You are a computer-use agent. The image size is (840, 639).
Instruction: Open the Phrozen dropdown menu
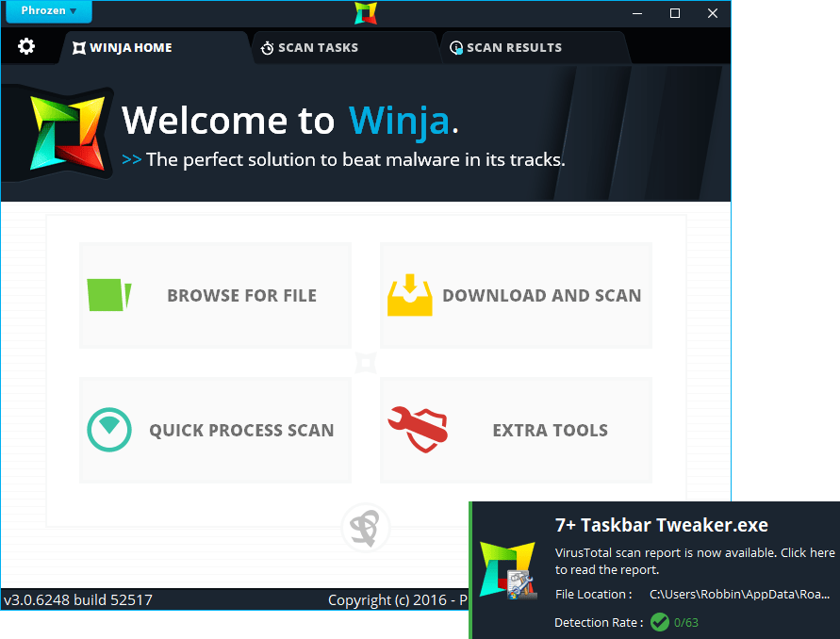point(49,11)
